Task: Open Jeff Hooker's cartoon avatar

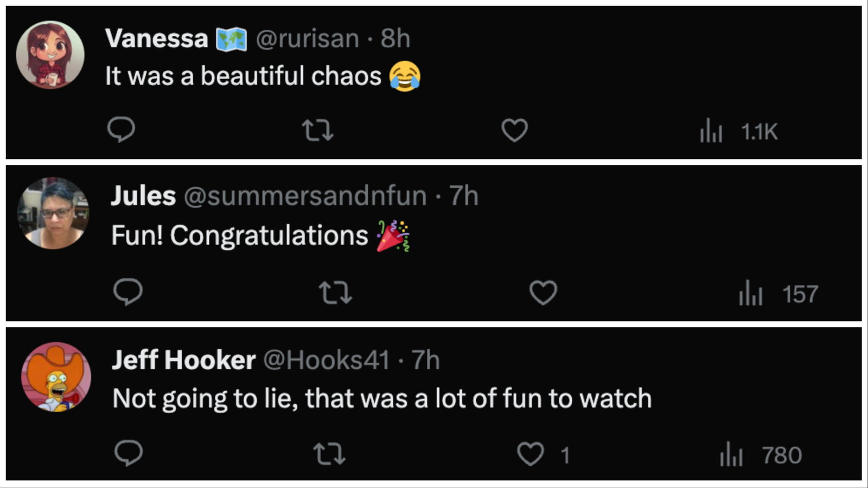Action: coord(56,377)
